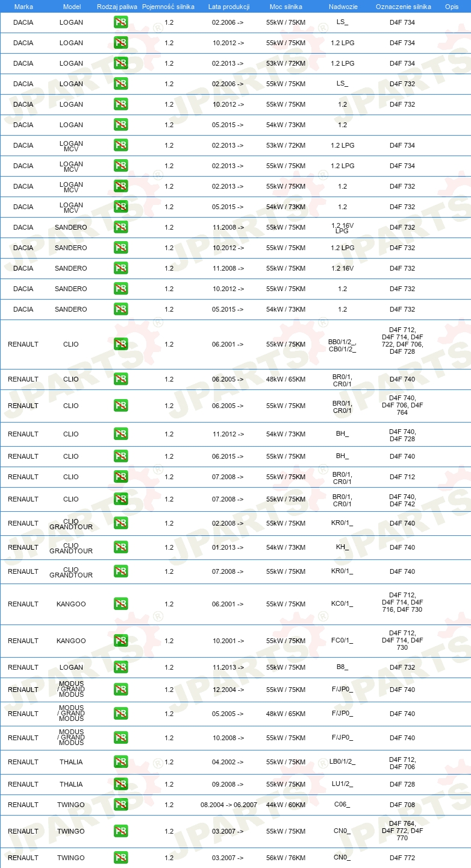Click fuel icon in Sandero 05.2015 row
The height and width of the screenshot is (868, 471).
click(x=120, y=309)
